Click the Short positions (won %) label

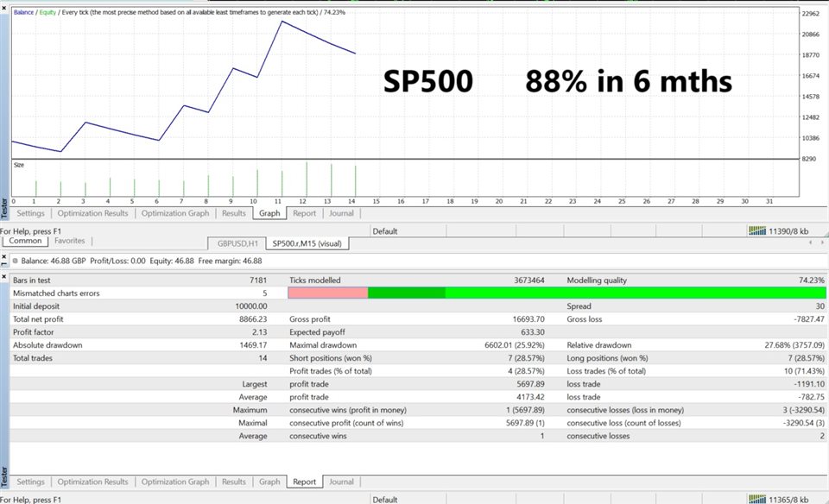coord(331,357)
